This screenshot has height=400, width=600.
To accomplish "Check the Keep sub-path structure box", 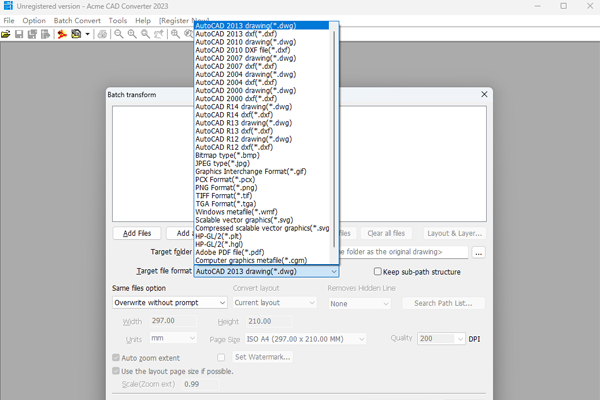I will pyautogui.click(x=378, y=271).
